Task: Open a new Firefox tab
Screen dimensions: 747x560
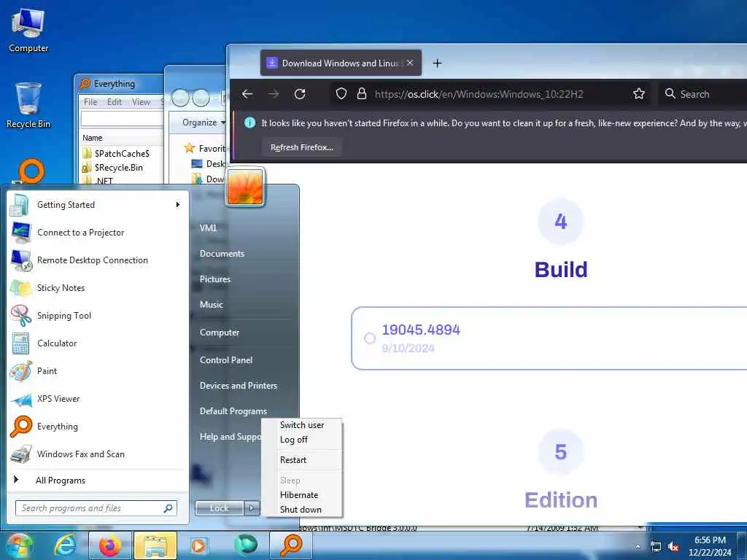Action: pos(438,63)
